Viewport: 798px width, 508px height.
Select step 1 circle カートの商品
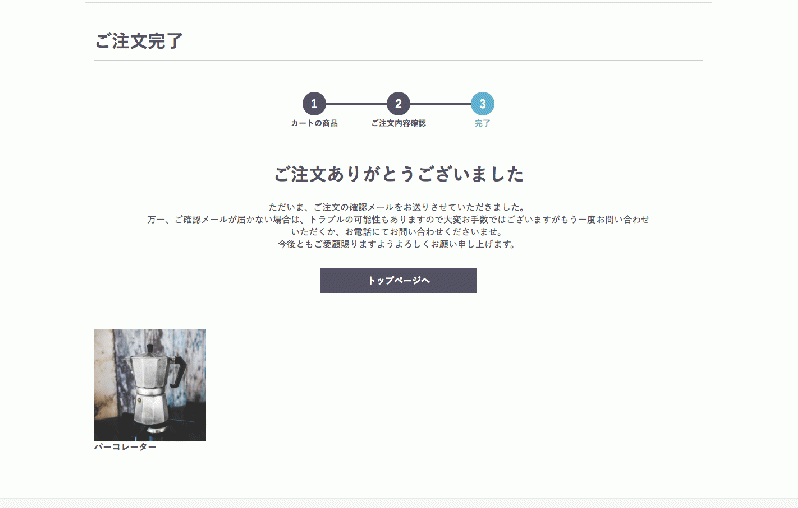click(314, 104)
